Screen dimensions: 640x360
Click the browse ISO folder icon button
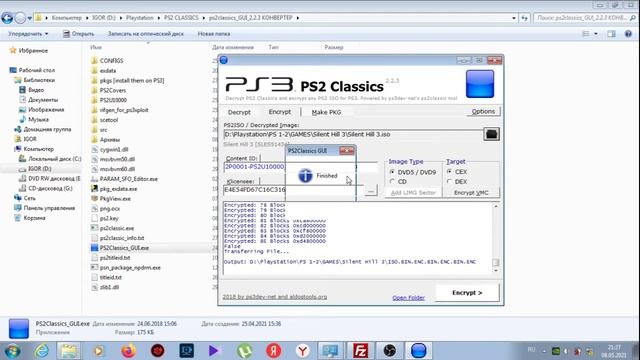click(491, 134)
